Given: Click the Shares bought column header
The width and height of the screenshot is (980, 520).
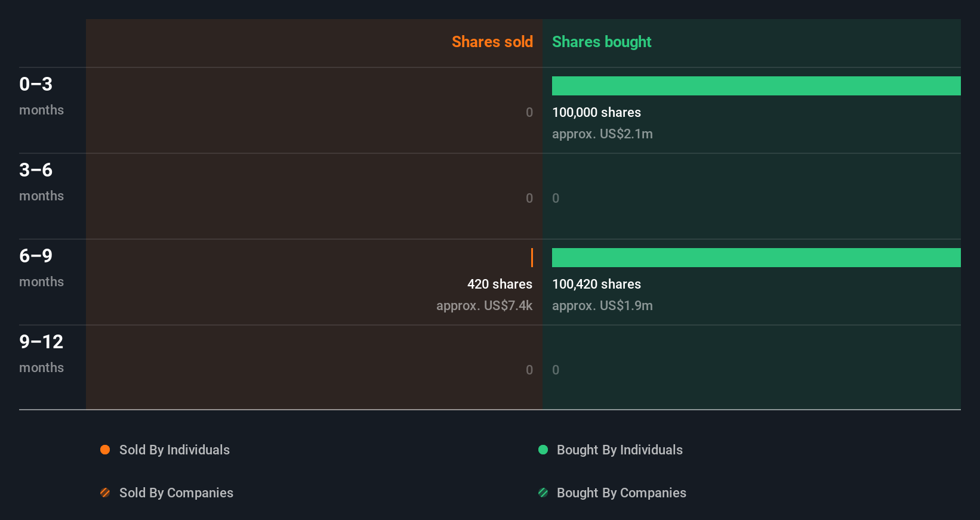Looking at the screenshot, I should [602, 42].
